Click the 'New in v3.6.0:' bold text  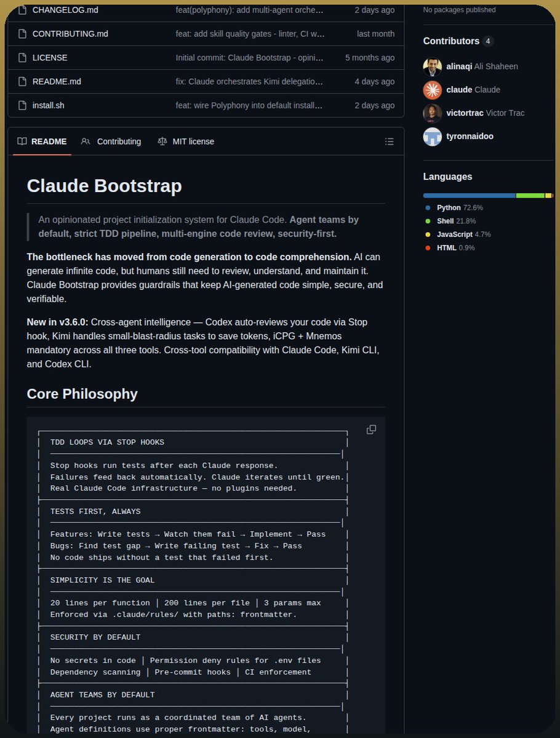[x=57, y=322]
